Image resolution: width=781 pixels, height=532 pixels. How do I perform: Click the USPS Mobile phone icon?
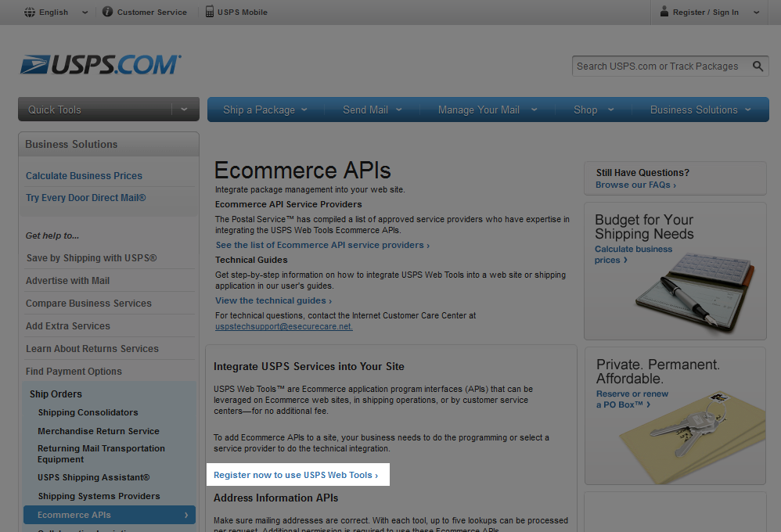pos(210,12)
